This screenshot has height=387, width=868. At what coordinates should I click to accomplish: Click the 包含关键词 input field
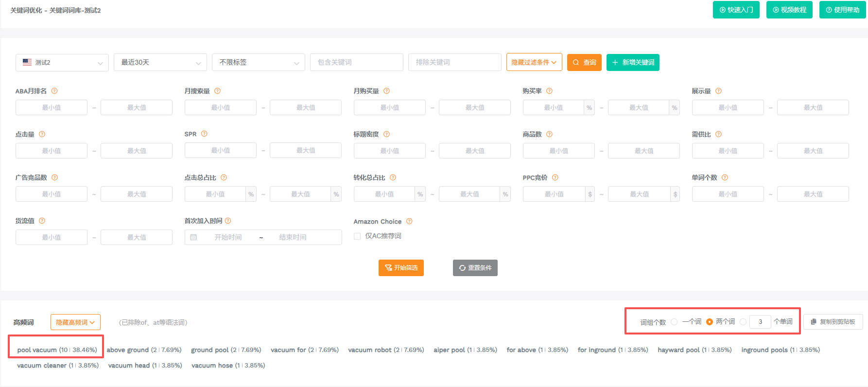click(356, 62)
